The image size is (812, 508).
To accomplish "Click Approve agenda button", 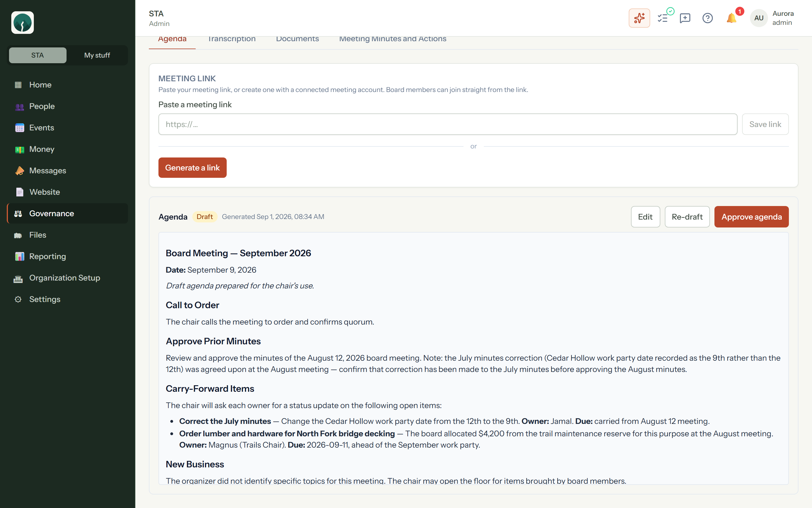I will (751, 217).
